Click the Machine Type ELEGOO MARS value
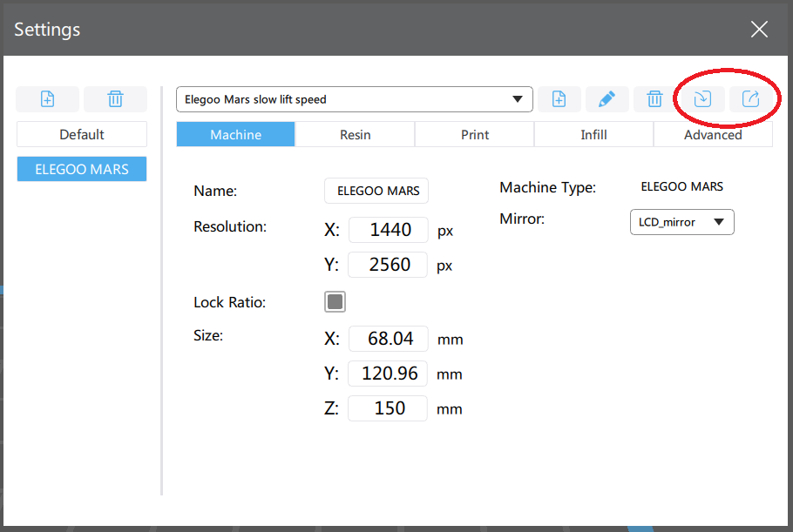The width and height of the screenshot is (793, 532). coord(681,186)
